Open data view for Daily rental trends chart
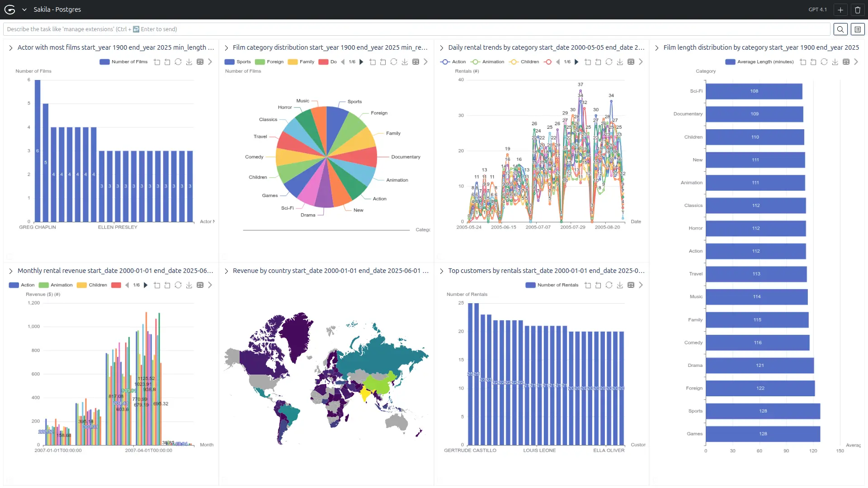Screen dimensions: 868x488 pyautogui.click(x=631, y=62)
